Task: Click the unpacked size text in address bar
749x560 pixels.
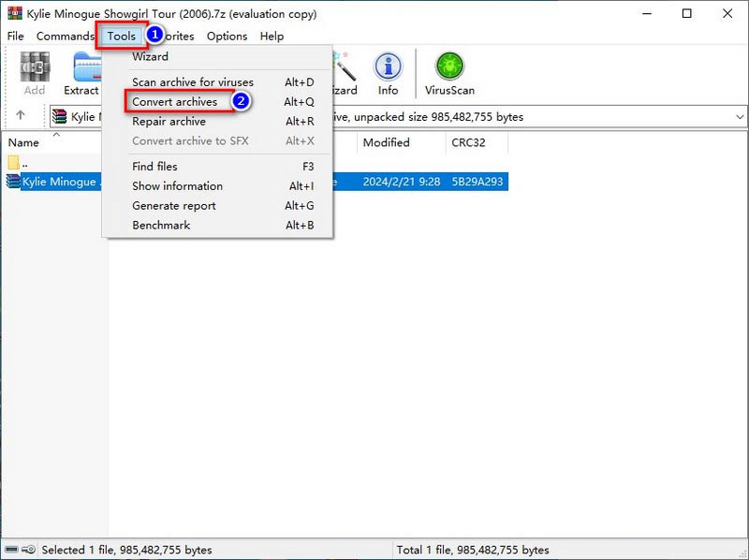Action: click(x=438, y=117)
